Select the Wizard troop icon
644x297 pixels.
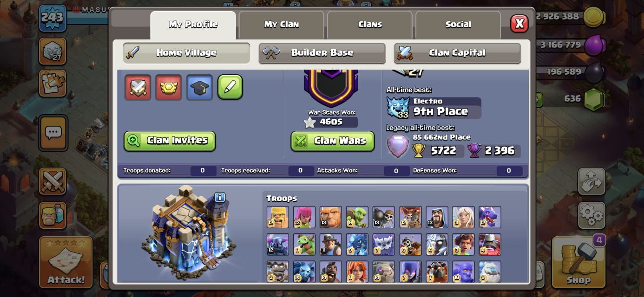tap(437, 217)
